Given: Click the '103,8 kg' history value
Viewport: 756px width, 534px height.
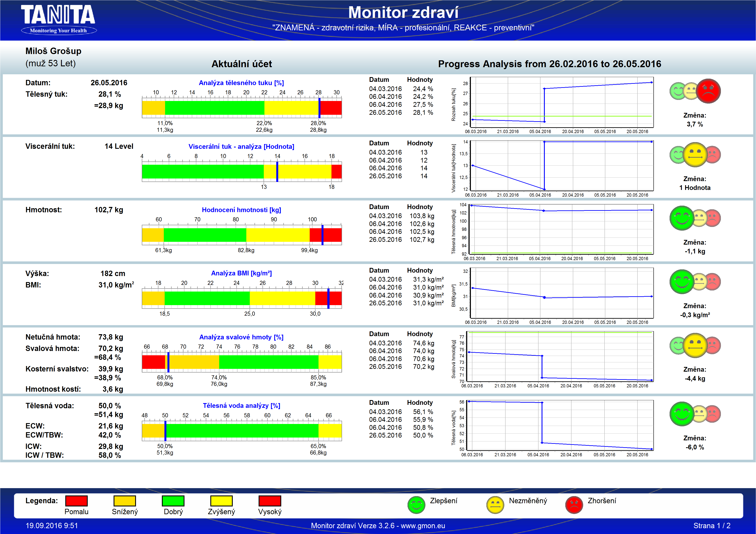Looking at the screenshot, I should click(x=422, y=216).
